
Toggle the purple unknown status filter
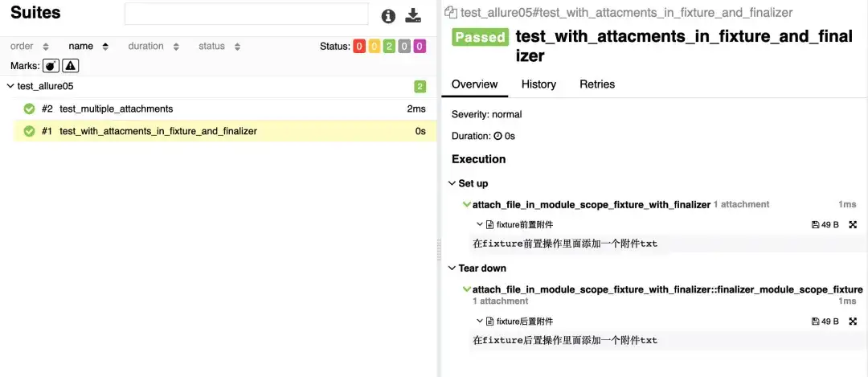419,47
